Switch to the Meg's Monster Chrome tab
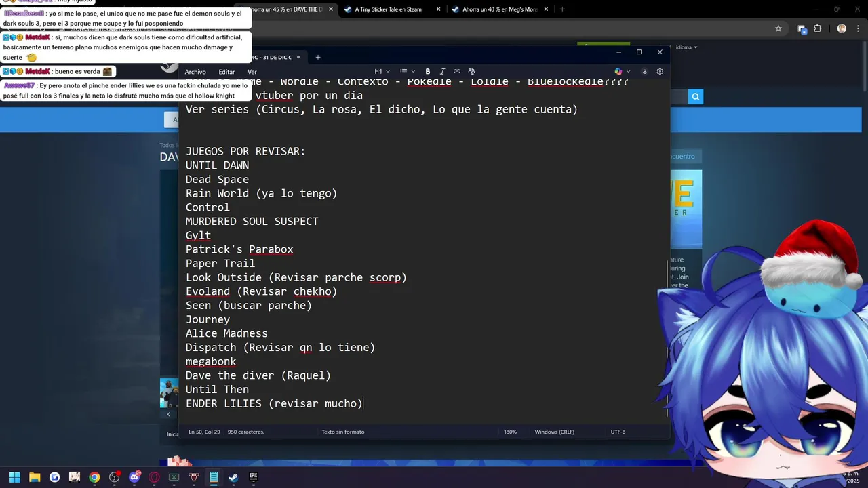The image size is (868, 488). tap(500, 9)
